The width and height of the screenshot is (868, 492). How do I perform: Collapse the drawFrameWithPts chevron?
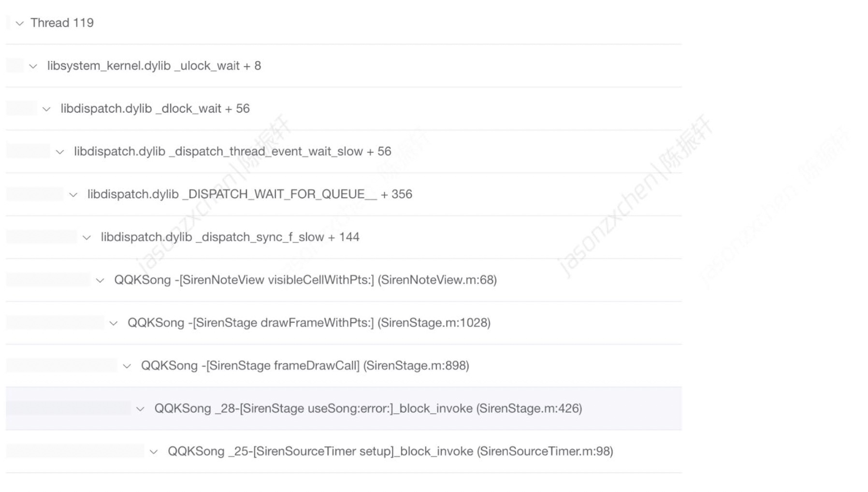[114, 323]
